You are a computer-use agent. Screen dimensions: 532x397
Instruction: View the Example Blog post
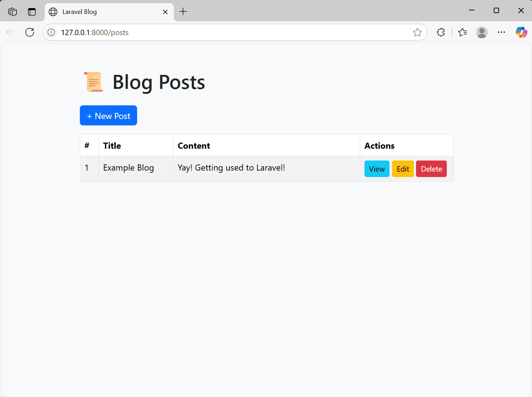pyautogui.click(x=377, y=169)
